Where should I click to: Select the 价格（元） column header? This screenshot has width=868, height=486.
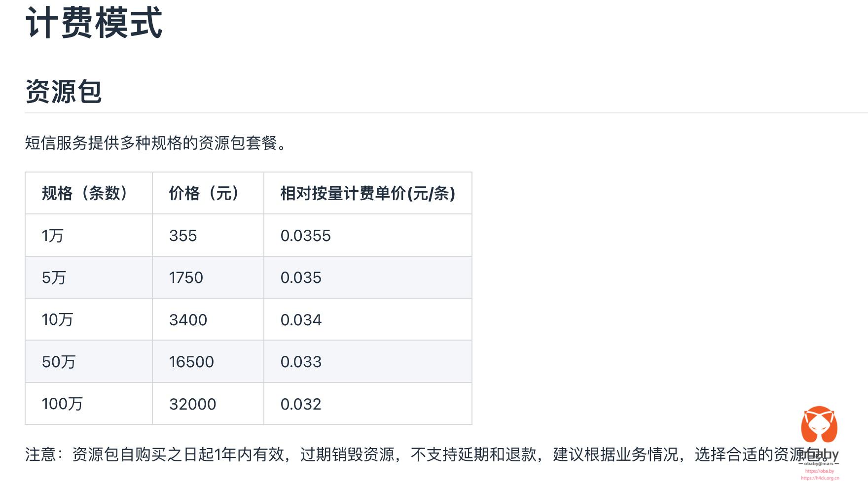[204, 193]
